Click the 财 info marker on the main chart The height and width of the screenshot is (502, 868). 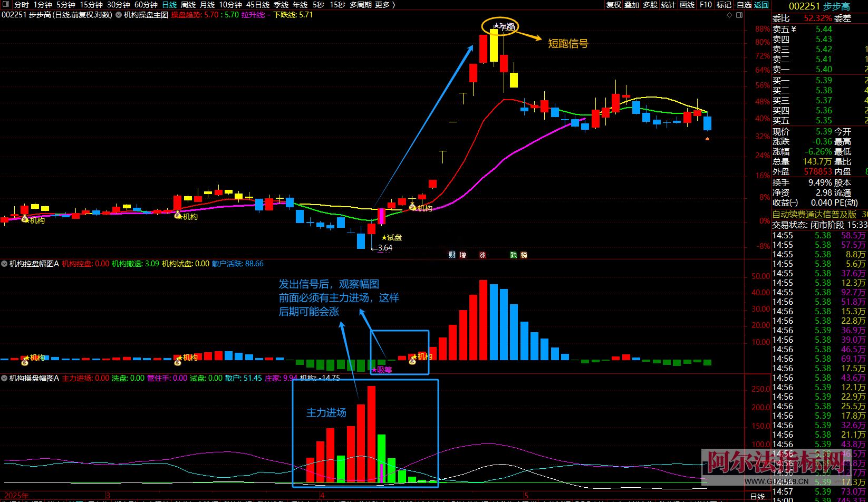(452, 255)
